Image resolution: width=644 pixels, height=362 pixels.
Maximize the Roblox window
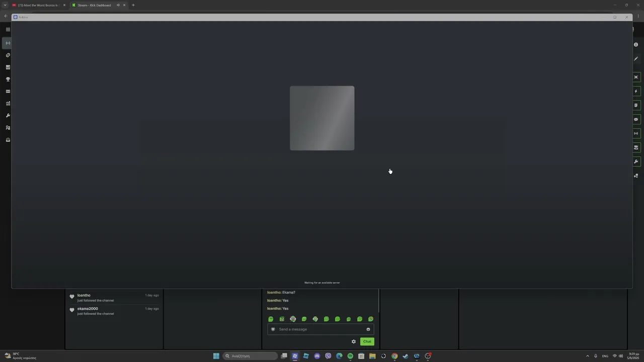(x=615, y=17)
